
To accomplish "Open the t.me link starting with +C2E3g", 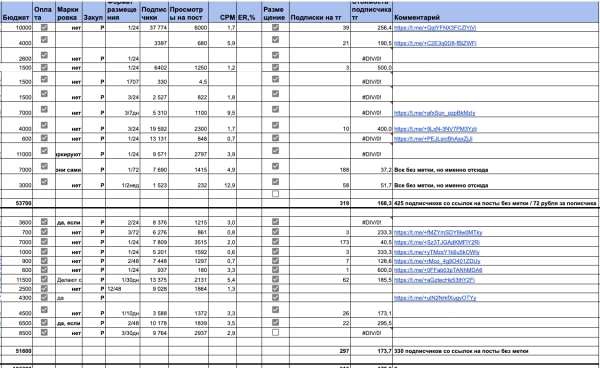I will pos(435,43).
